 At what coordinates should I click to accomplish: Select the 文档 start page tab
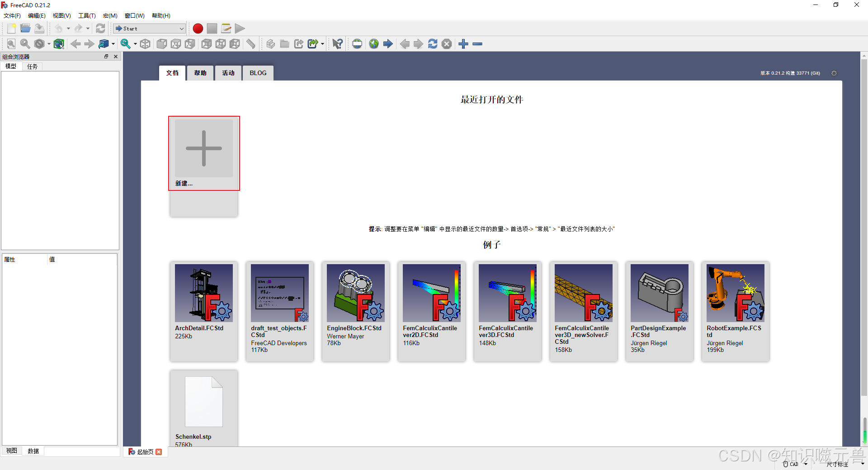pos(172,73)
